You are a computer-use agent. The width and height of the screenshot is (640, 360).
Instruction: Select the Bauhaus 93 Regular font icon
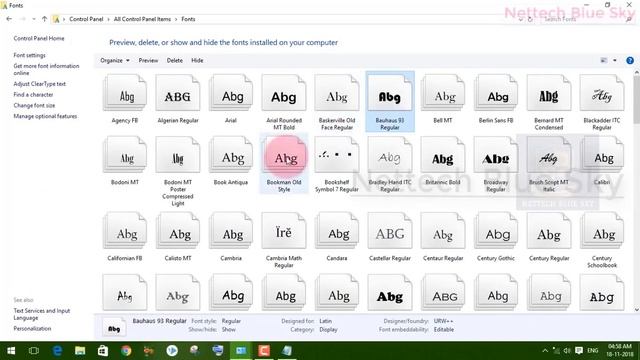390,93
